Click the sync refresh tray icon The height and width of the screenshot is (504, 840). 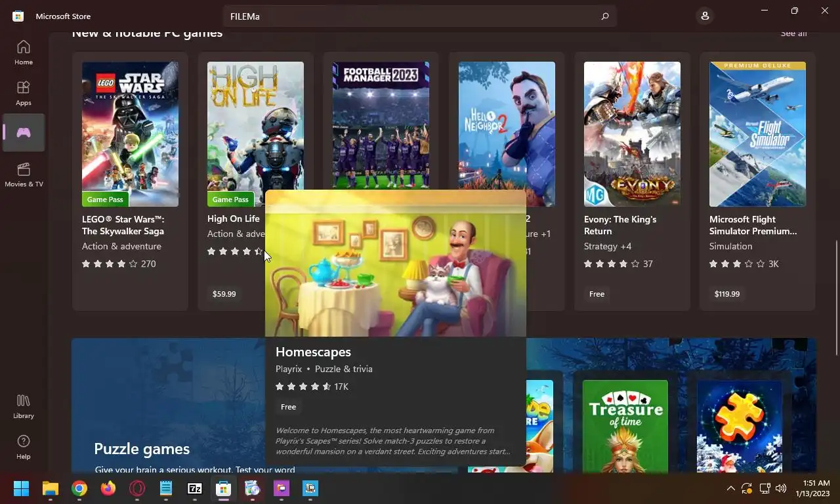[747, 488]
